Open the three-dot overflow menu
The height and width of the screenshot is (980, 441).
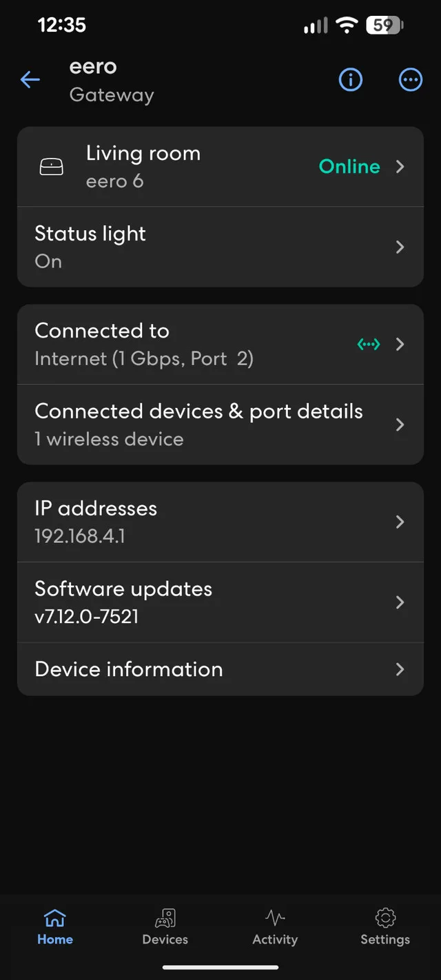(x=410, y=79)
